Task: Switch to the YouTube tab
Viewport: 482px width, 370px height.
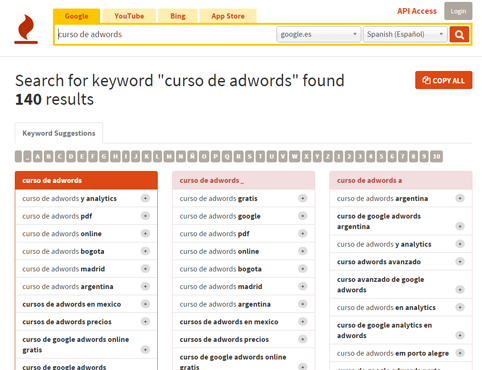Action: [129, 16]
